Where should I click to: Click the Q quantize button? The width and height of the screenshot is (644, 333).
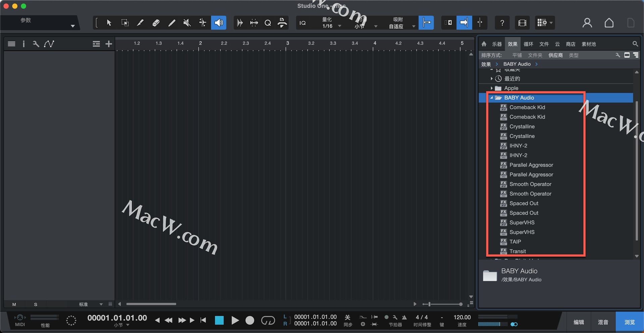point(268,23)
